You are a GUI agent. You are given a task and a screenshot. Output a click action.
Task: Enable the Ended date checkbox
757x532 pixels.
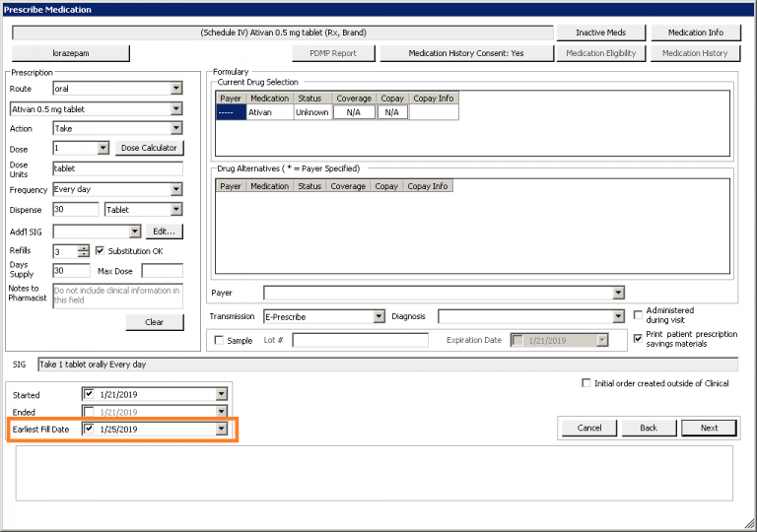point(89,412)
